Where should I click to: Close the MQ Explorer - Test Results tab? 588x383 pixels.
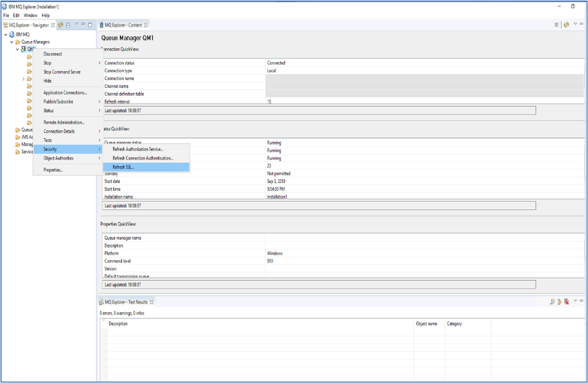(152, 302)
